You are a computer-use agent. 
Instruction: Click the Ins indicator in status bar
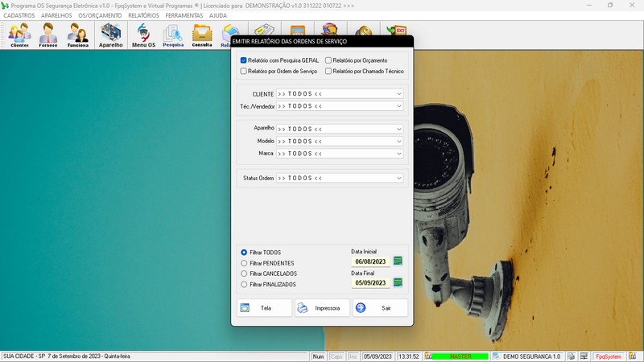[x=353, y=356]
